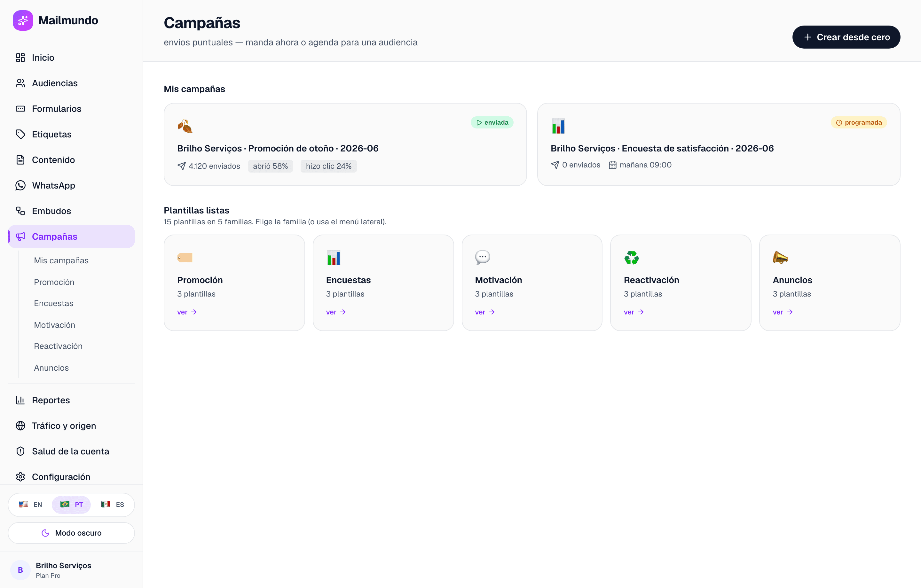Click the Reportes bar chart icon
921x588 pixels.
coord(20,400)
